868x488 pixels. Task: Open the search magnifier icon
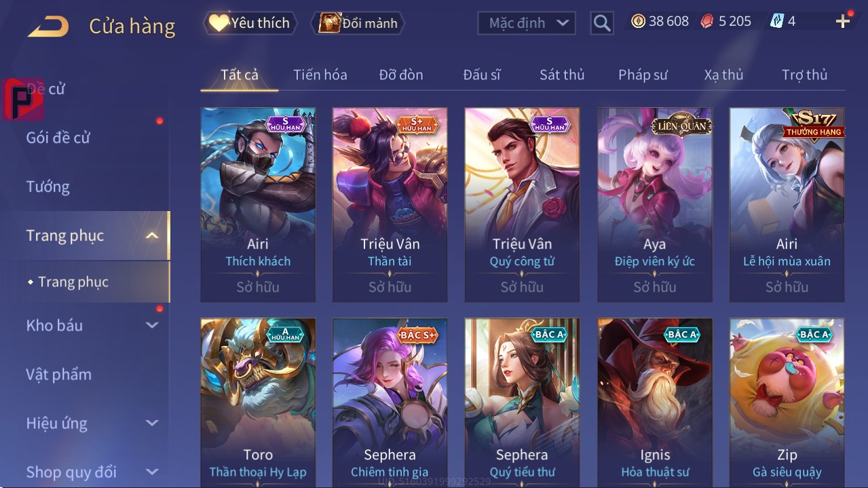pos(601,23)
